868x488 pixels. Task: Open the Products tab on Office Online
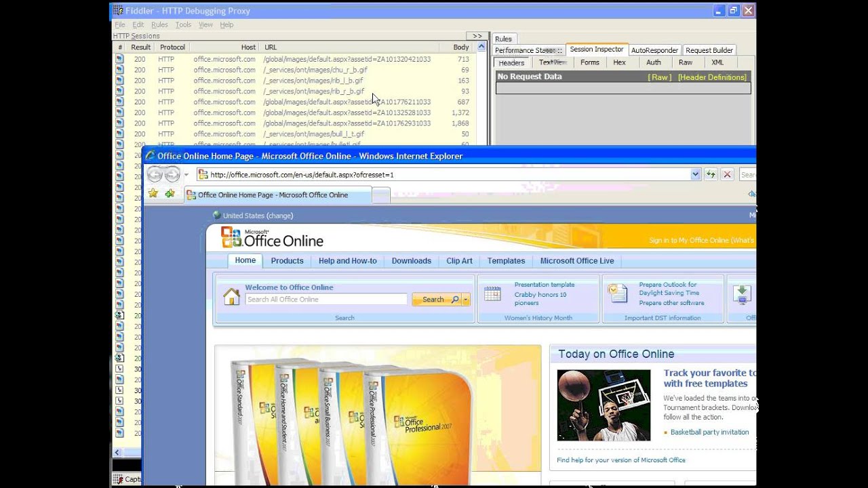[287, 261]
